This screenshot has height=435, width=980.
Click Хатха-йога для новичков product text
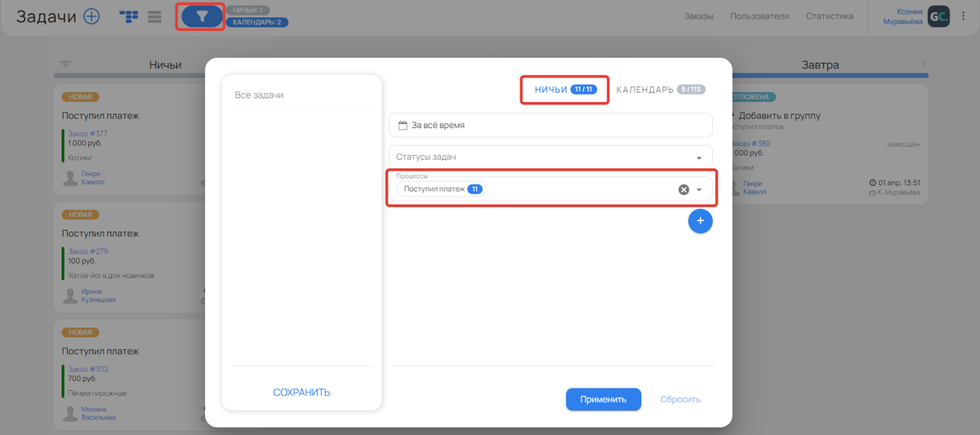pos(111,276)
